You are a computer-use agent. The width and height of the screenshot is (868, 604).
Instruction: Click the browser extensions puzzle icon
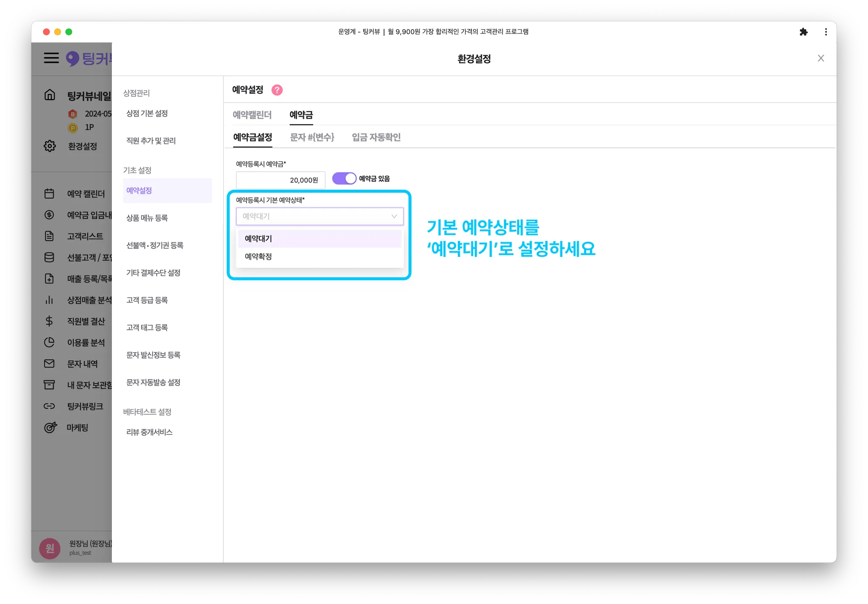[803, 32]
